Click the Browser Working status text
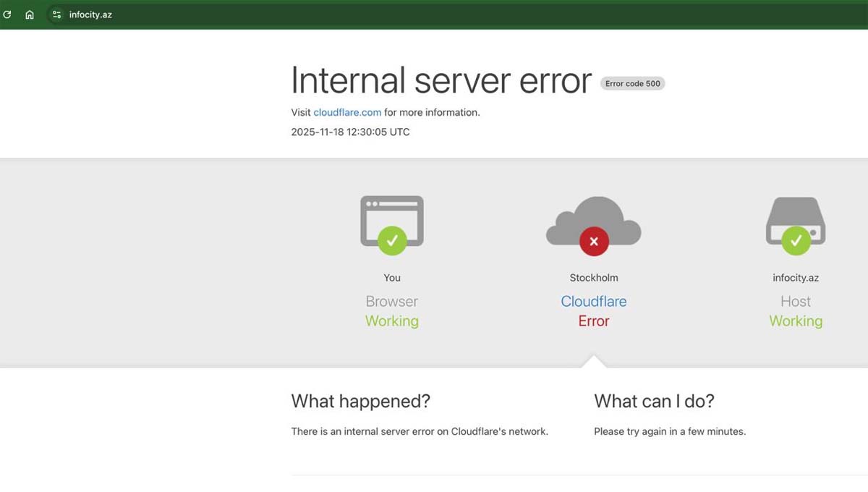Image resolution: width=868 pixels, height=492 pixels. coord(392,321)
